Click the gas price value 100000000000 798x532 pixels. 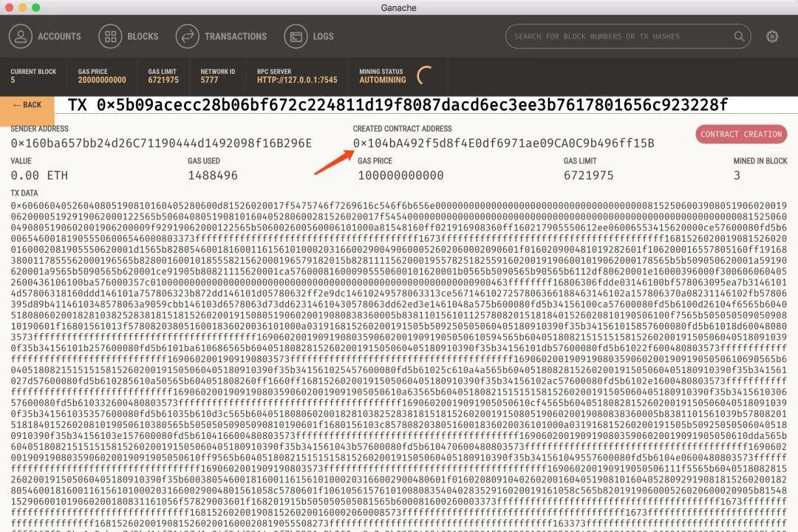(400, 175)
